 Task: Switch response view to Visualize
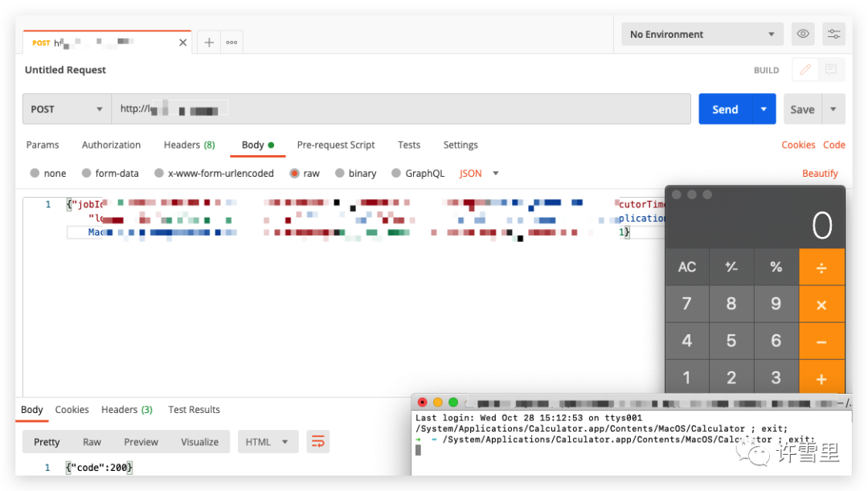tap(200, 442)
